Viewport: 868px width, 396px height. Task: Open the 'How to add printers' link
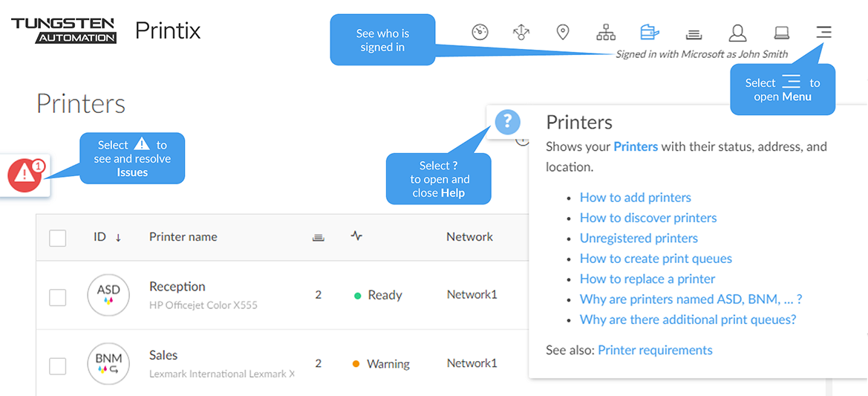[635, 198]
